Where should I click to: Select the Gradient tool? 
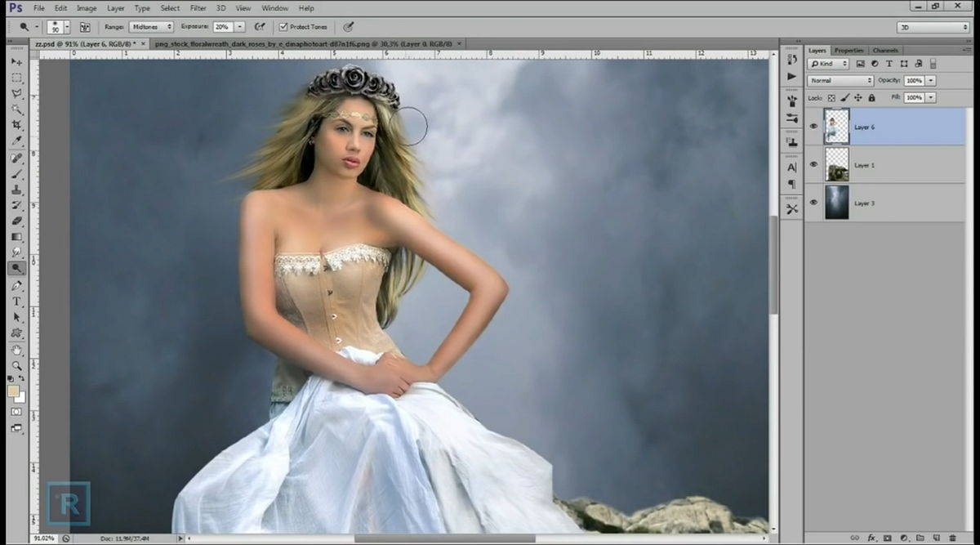click(x=16, y=237)
